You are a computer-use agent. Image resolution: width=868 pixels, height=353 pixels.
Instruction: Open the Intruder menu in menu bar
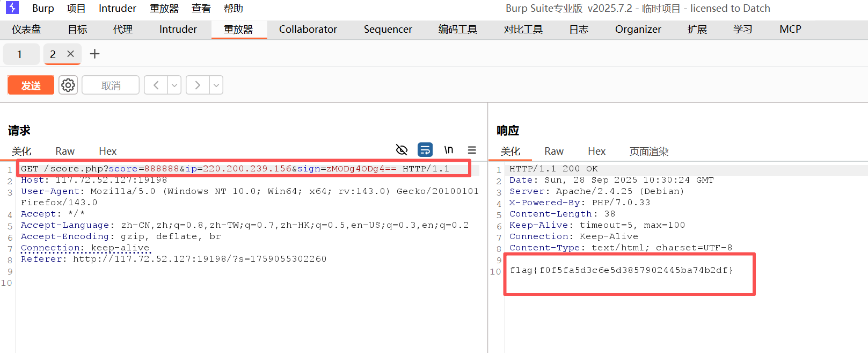pyautogui.click(x=118, y=8)
